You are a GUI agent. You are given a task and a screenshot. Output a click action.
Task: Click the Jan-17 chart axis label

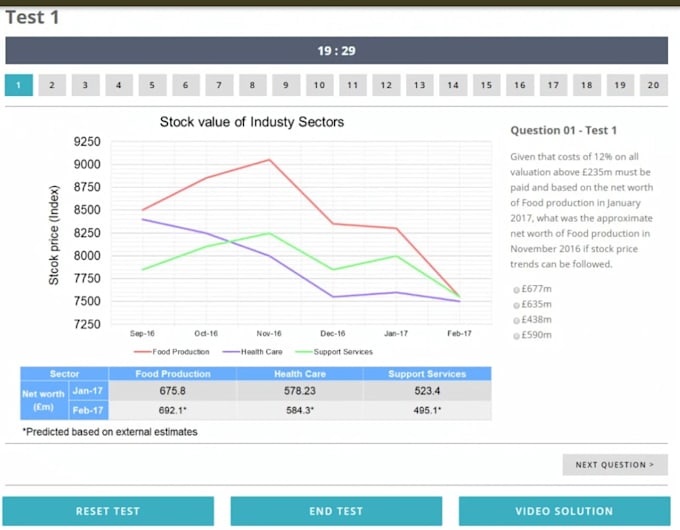pos(396,334)
